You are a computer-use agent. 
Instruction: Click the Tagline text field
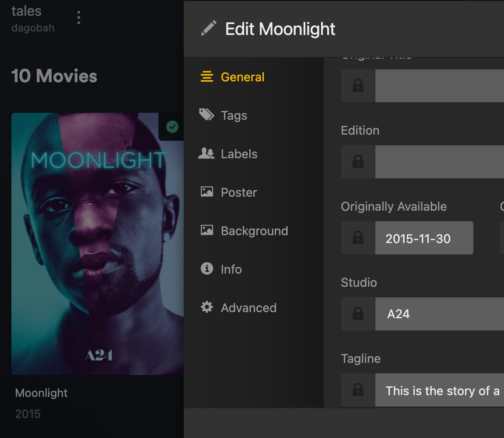439,390
